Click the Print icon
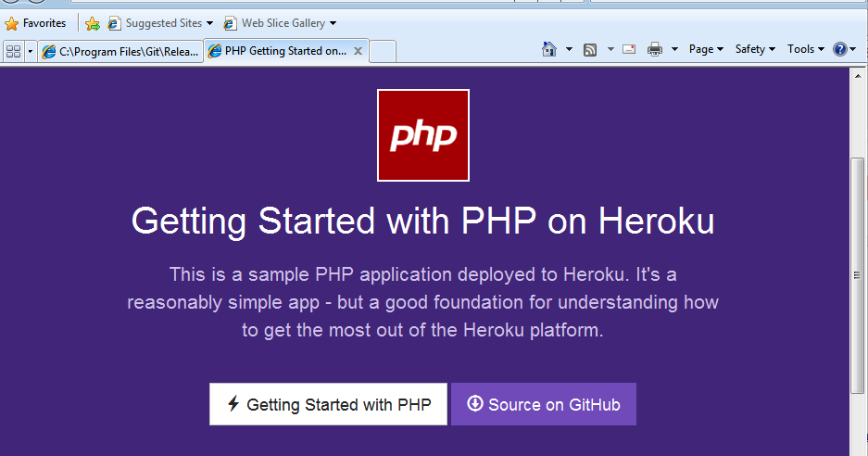The height and width of the screenshot is (456, 868). [x=655, y=50]
